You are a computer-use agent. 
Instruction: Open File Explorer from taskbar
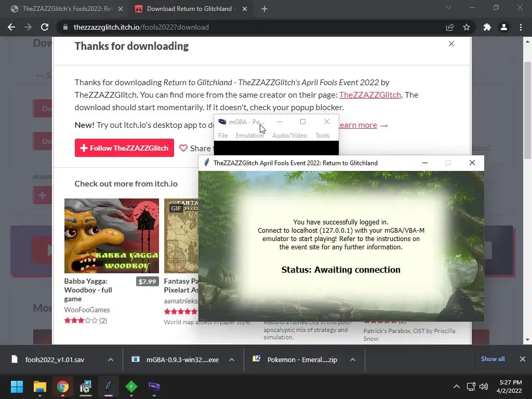tap(39, 387)
